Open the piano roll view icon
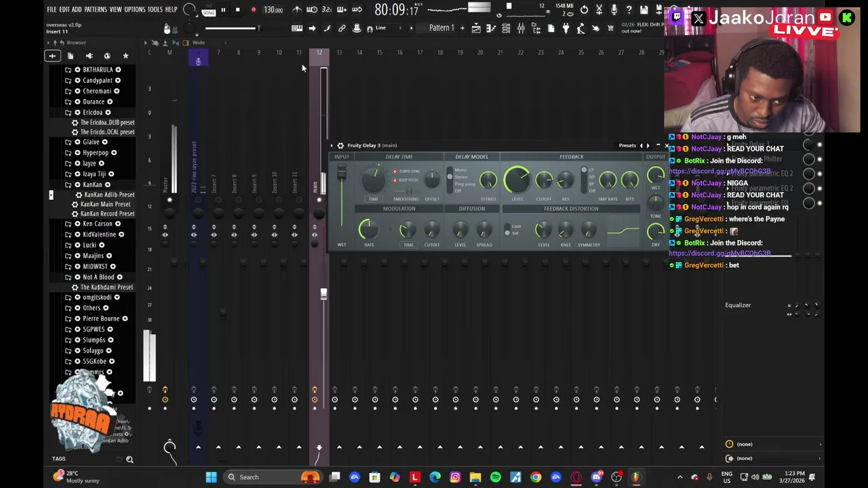The image size is (868, 488). (x=297, y=28)
